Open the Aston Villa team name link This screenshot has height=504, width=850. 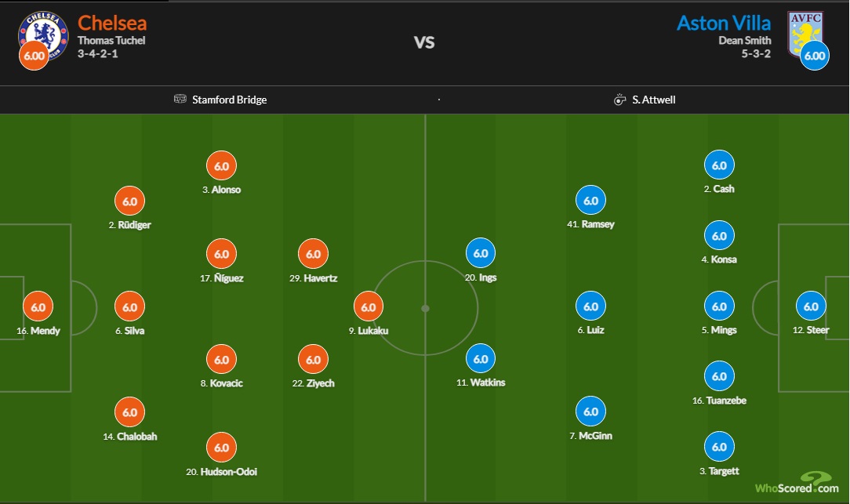point(724,22)
